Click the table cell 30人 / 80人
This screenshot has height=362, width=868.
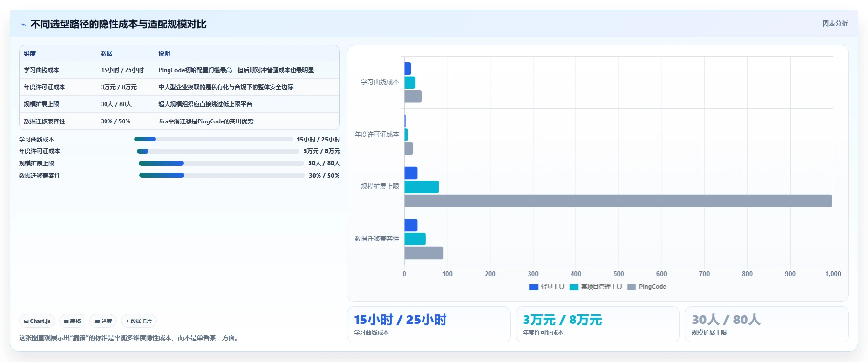tap(116, 104)
